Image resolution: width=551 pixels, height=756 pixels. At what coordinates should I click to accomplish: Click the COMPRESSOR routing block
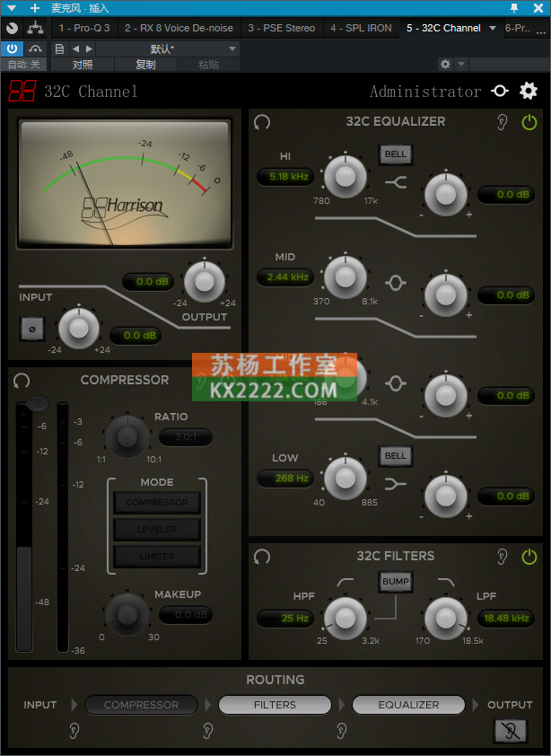141,705
